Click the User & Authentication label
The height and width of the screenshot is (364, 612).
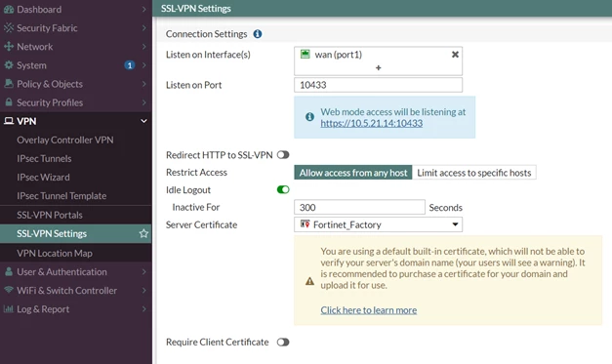tap(61, 272)
